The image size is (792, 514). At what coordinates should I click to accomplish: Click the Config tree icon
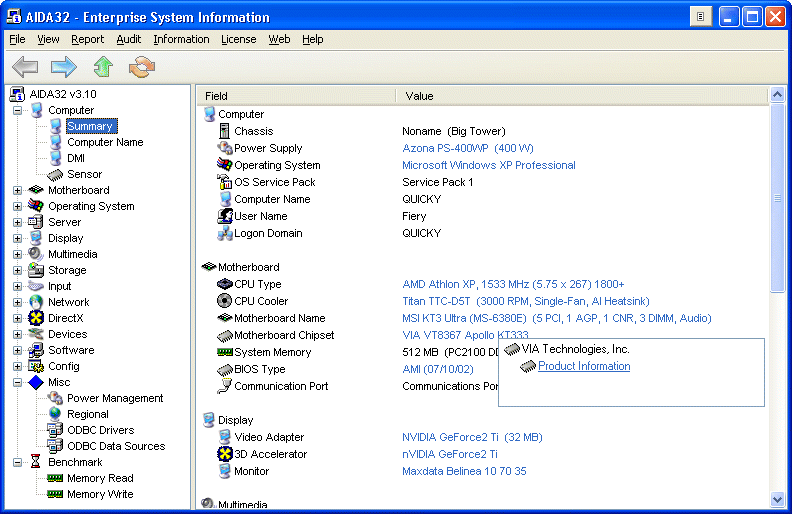[36, 366]
